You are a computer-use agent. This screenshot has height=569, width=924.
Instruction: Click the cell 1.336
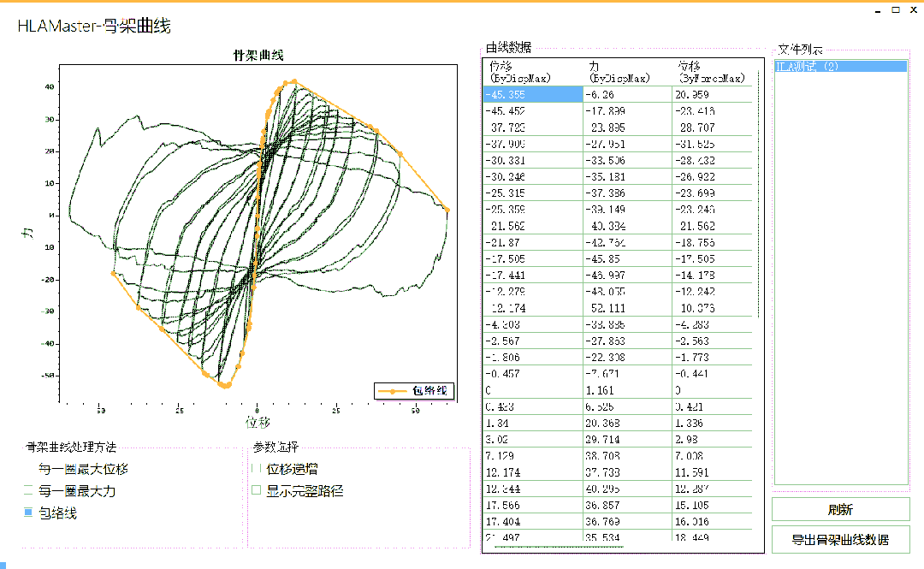[x=713, y=424]
